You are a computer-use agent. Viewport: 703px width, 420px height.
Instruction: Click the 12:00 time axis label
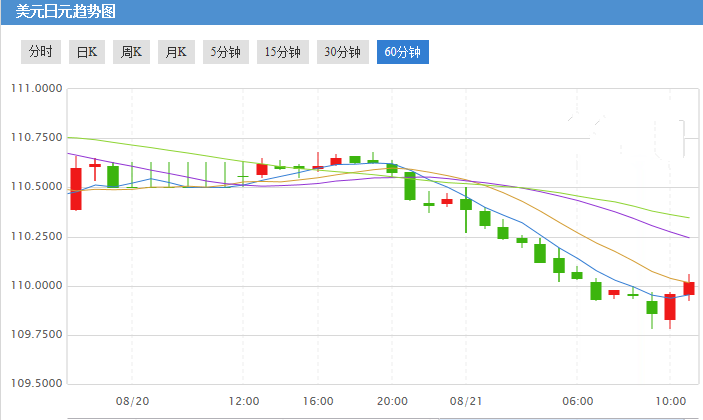[x=244, y=401]
